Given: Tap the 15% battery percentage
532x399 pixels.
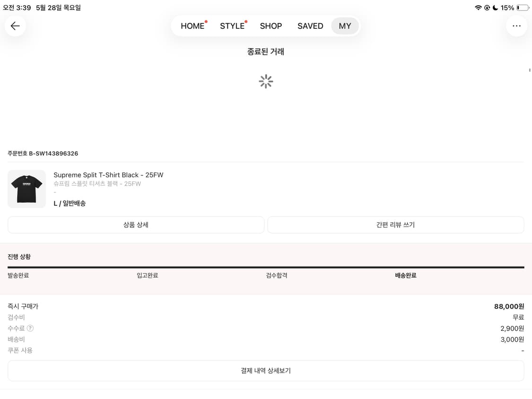Looking at the screenshot, I should (507, 8).
